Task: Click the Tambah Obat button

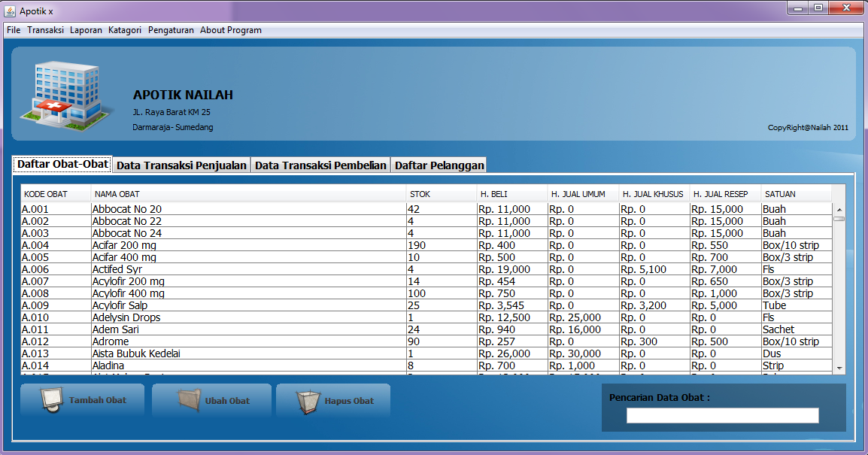Action: click(83, 399)
